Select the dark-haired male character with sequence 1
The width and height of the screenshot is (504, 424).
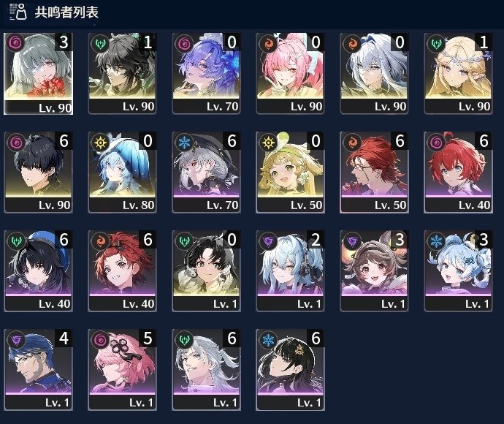tap(122, 73)
